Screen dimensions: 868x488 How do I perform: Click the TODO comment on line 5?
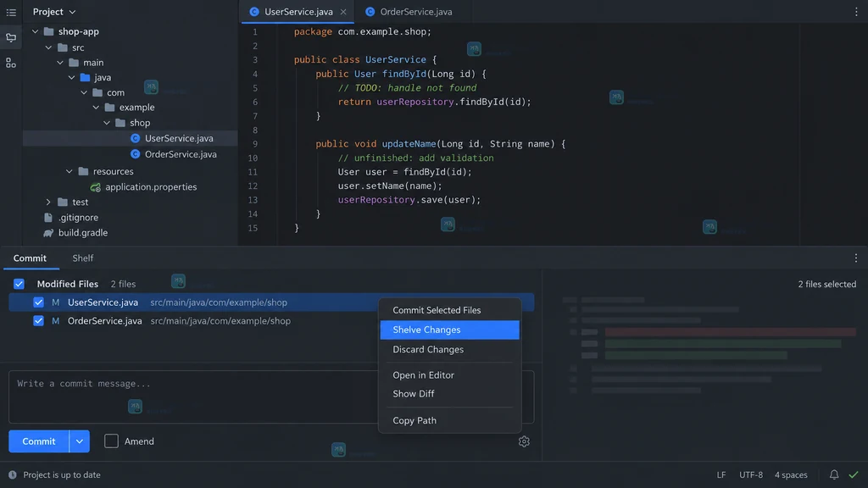tap(407, 87)
